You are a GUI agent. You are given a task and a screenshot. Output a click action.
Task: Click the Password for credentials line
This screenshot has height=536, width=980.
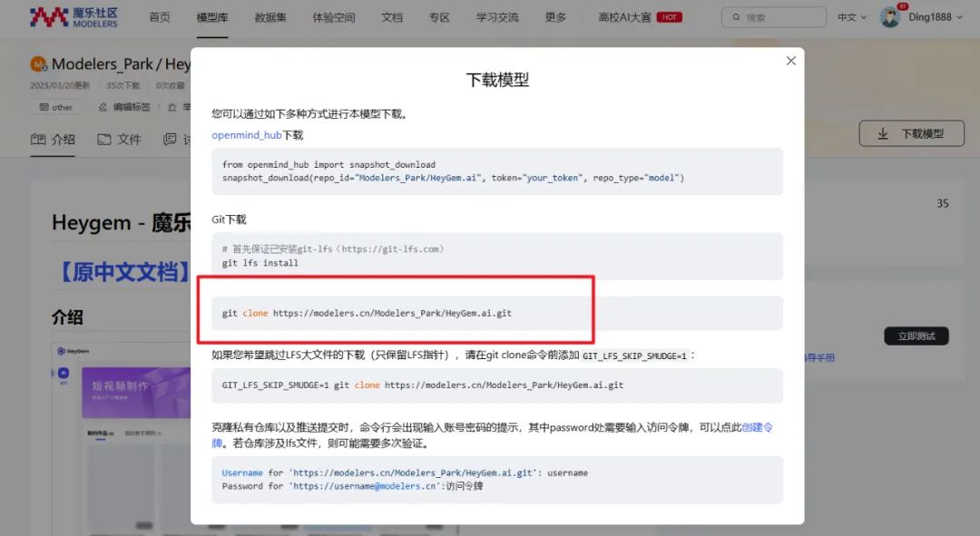pyautogui.click(x=352, y=486)
